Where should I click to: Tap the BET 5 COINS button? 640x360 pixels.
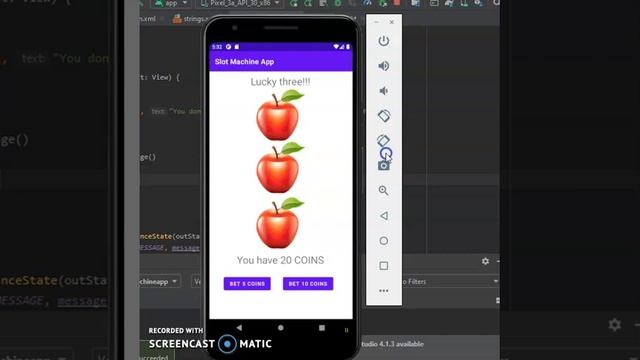click(x=247, y=284)
